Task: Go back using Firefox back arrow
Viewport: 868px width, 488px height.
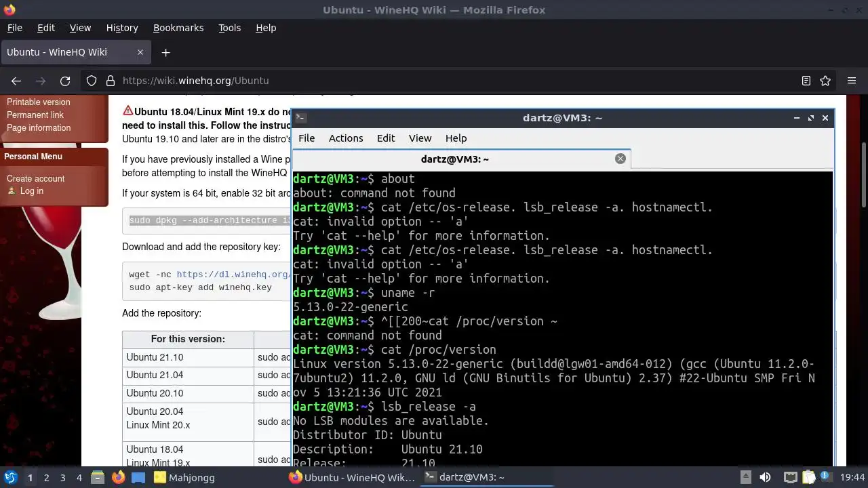Action: coord(16,81)
